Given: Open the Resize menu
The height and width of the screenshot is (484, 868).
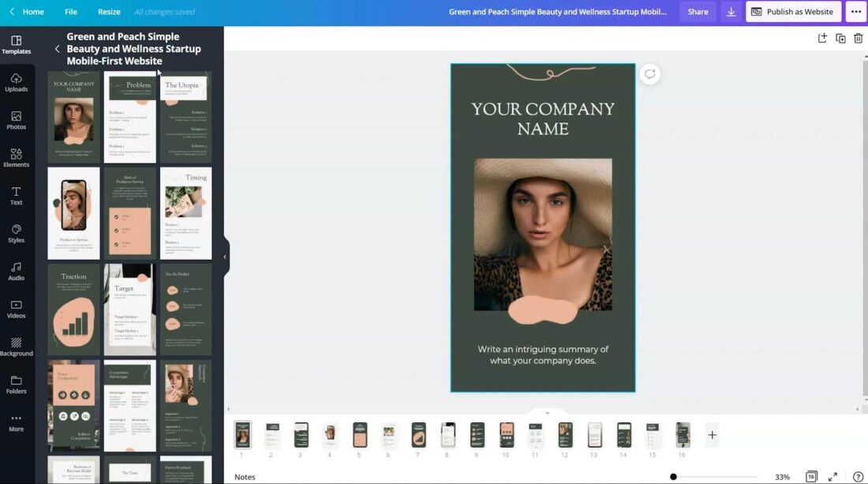Looking at the screenshot, I should click(x=109, y=11).
